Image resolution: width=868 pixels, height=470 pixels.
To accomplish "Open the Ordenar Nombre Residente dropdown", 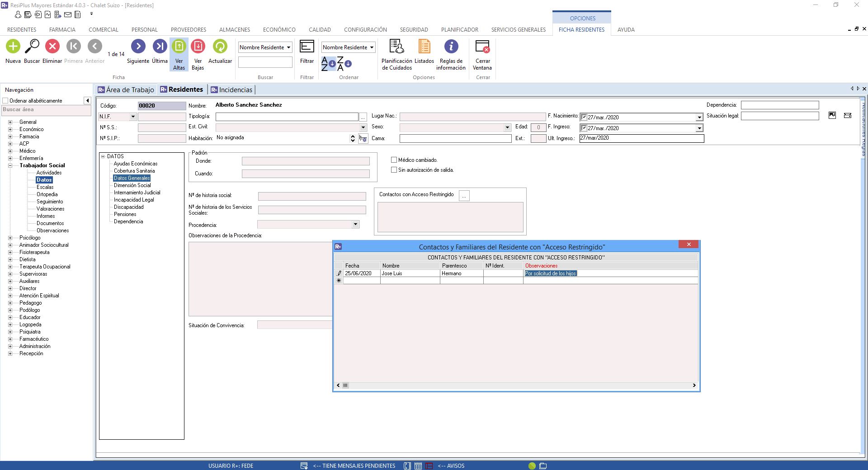I will click(x=372, y=47).
